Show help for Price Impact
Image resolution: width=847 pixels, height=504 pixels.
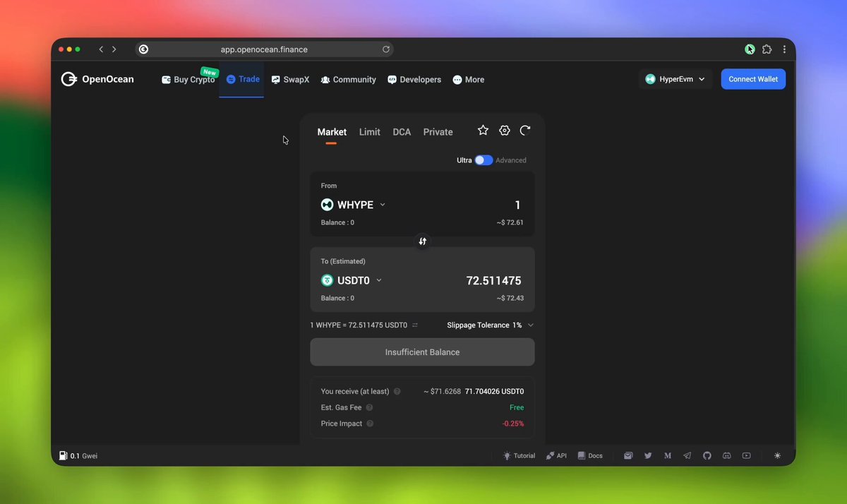coord(370,424)
